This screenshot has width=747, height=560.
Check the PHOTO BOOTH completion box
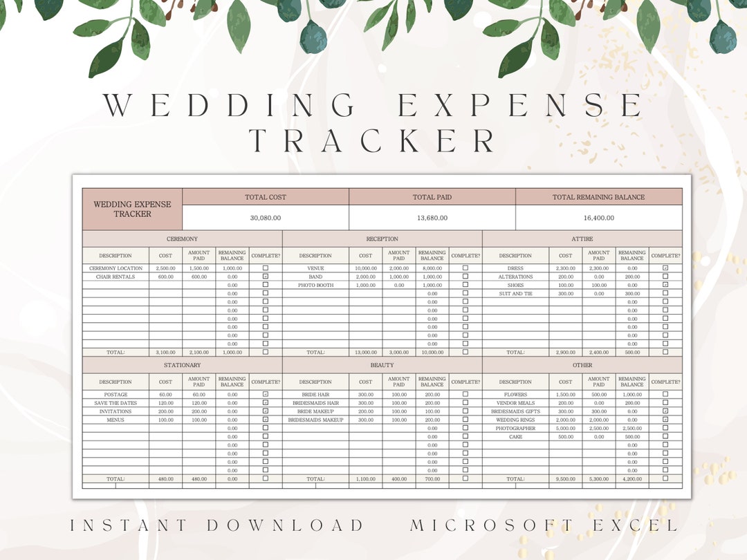pos(465,285)
